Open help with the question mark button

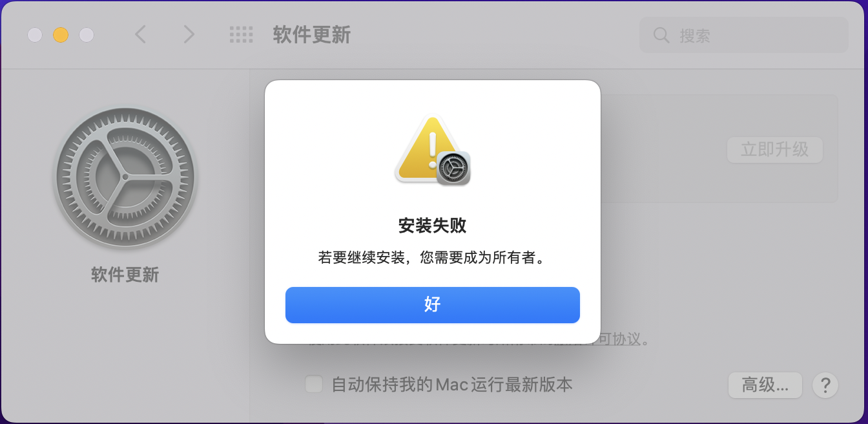coord(825,385)
